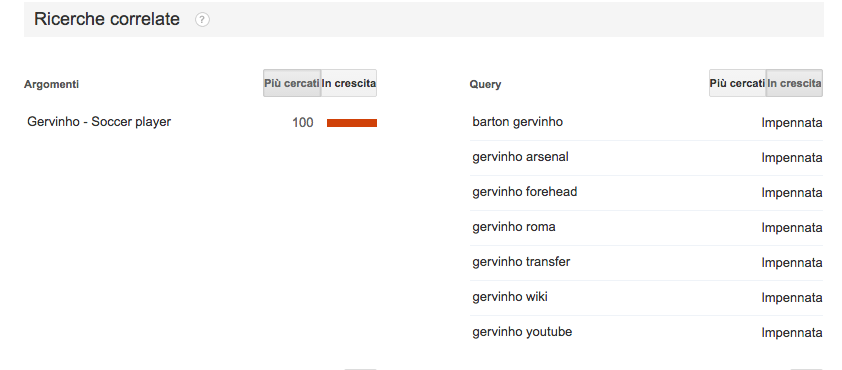Switch Query list to Più cercati
Image resolution: width=842 pixels, height=370 pixels.
737,83
